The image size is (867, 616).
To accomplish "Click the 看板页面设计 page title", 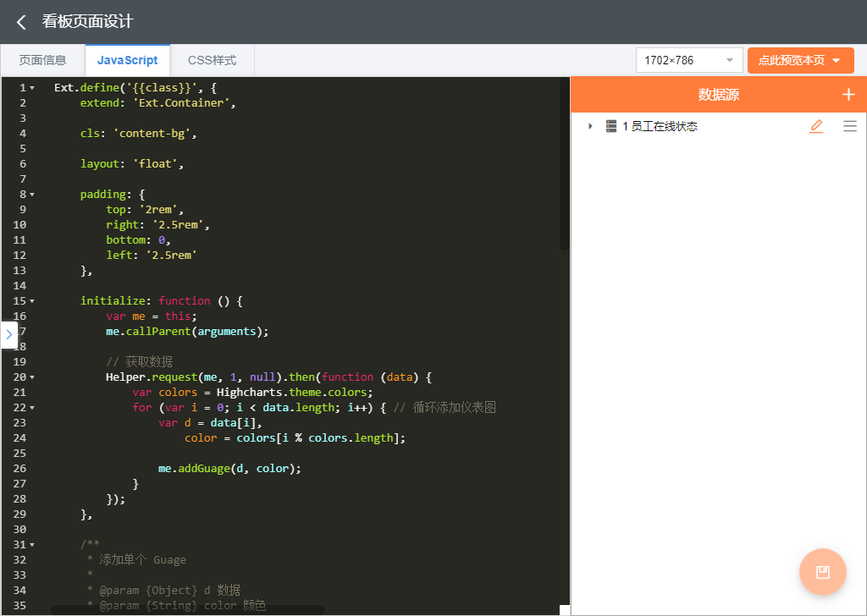I will click(88, 21).
